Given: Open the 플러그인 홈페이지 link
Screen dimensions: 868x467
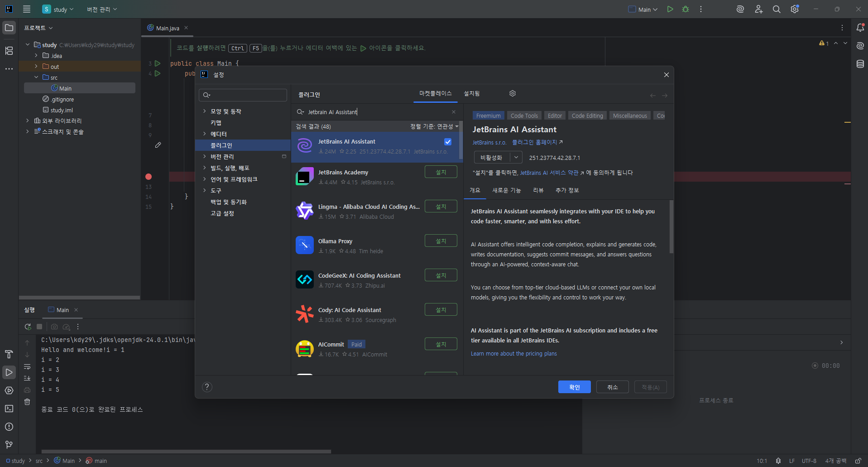Looking at the screenshot, I should pyautogui.click(x=537, y=142).
